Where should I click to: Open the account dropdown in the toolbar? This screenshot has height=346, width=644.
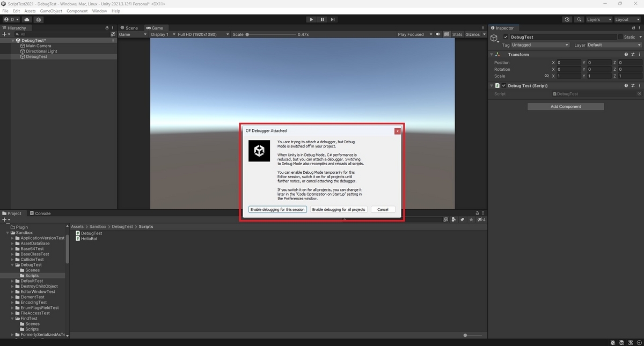click(11, 19)
